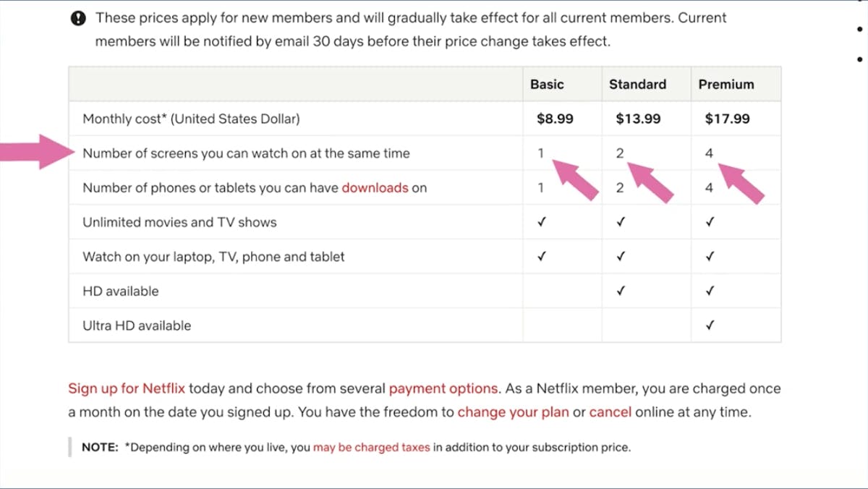Open the Sign up for Netflix link
Viewport: 868px width, 489px height.
127,388
